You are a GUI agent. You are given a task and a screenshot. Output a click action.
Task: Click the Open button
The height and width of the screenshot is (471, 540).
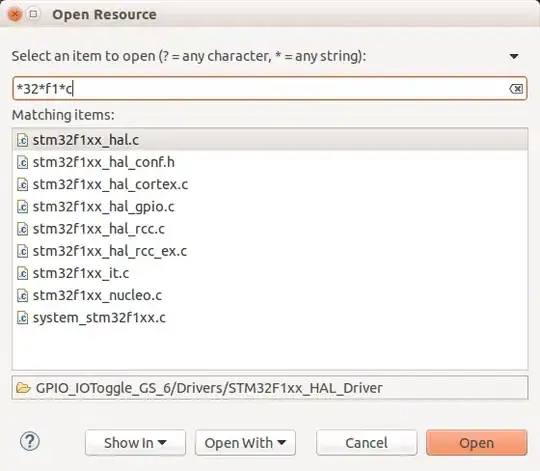(477, 443)
